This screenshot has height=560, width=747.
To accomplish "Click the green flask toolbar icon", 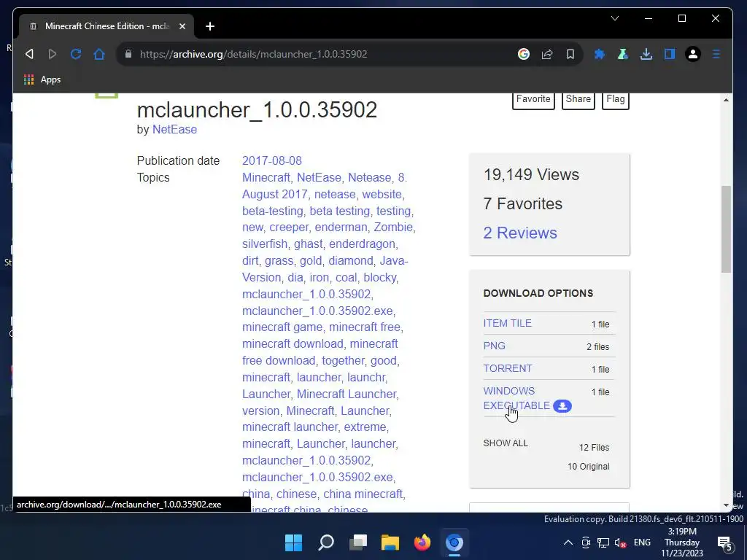I will pyautogui.click(x=623, y=54).
